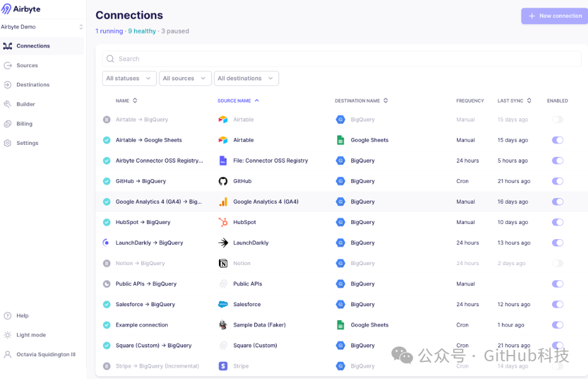Filter by the 3 paused status text

[175, 31]
